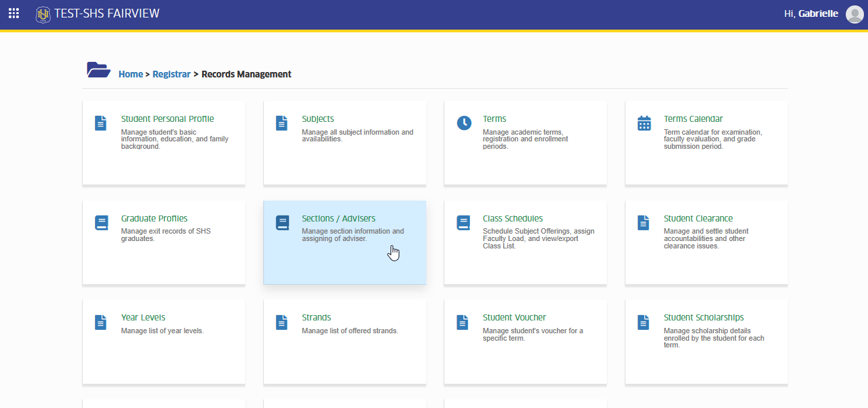Viewport: 868px width, 408px height.
Task: Click the Subjects document icon
Action: coord(281,123)
